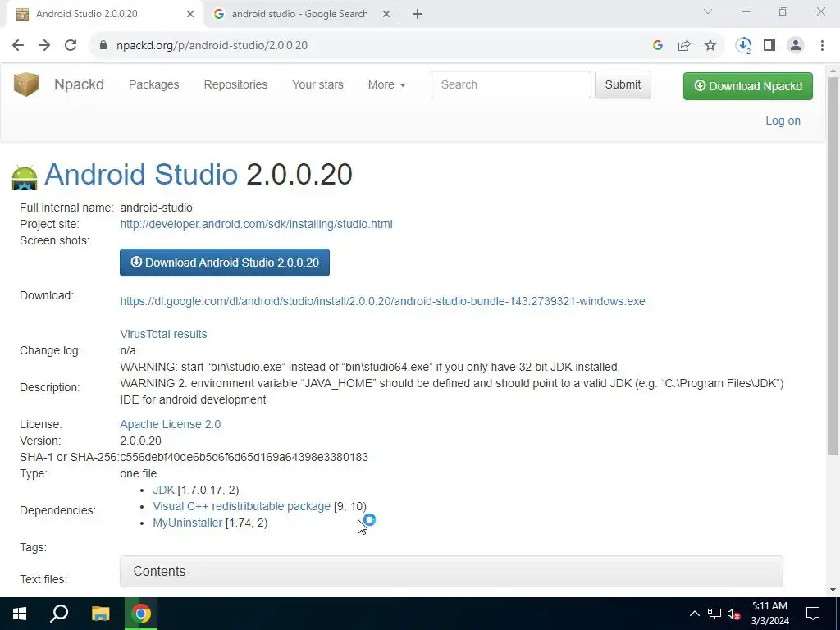This screenshot has height=630, width=840.
Task: Open the dl.google.com download URL link
Action: click(x=382, y=301)
